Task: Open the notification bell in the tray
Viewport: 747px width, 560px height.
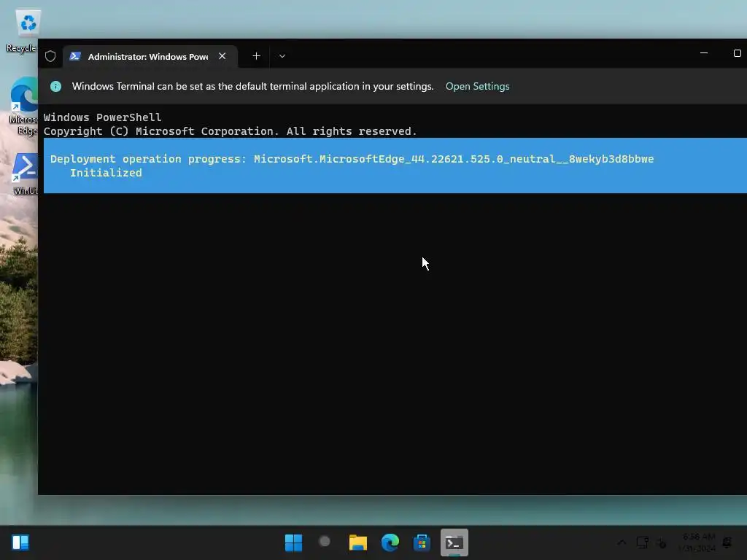Action: pyautogui.click(x=727, y=542)
